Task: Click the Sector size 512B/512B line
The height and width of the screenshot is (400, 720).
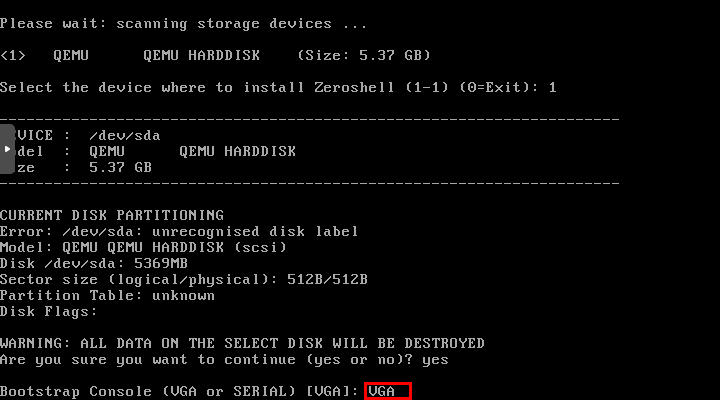Action: 183,279
